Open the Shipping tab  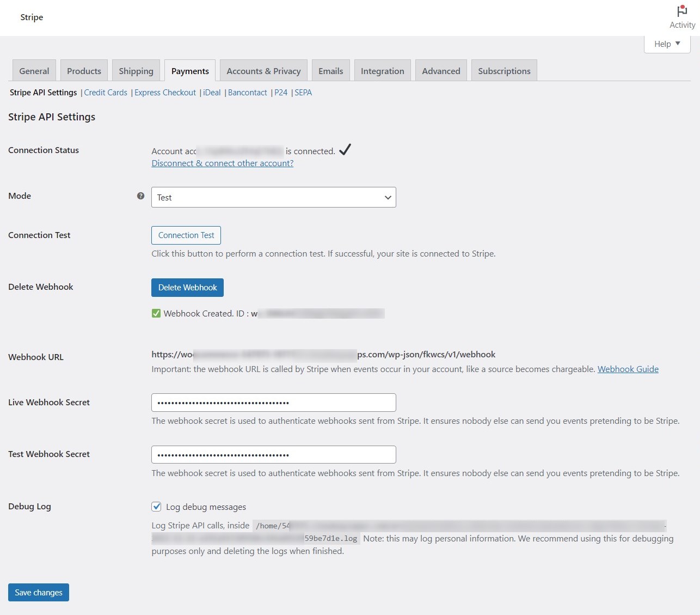coord(136,71)
